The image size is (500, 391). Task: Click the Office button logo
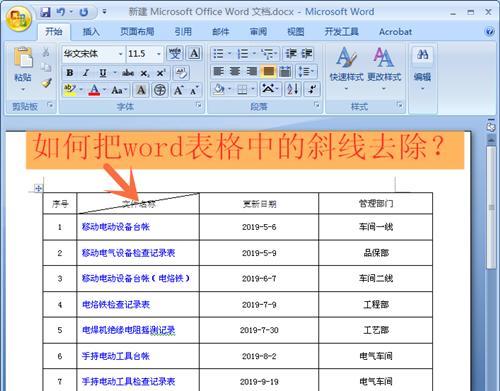[x=19, y=19]
